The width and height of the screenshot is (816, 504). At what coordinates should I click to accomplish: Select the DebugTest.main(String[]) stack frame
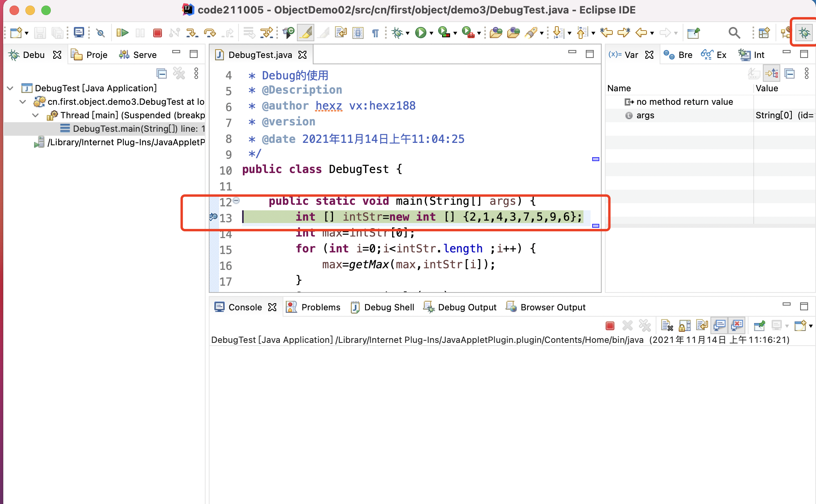pyautogui.click(x=135, y=129)
